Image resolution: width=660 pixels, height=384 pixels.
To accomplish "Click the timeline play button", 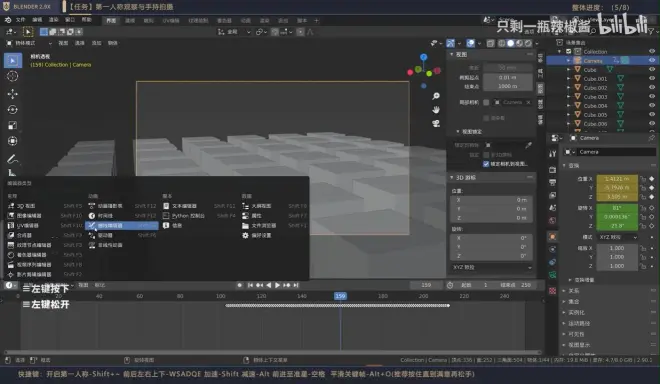I will tap(277, 285).
